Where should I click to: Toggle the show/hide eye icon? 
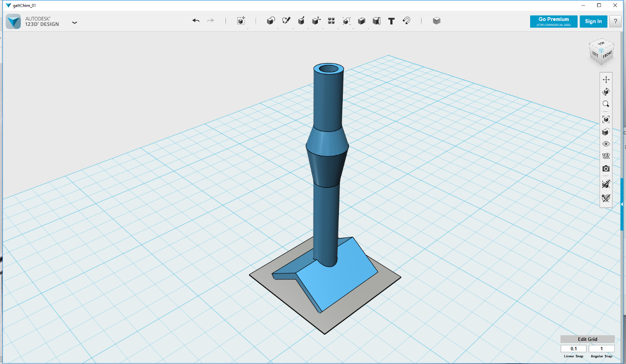pyautogui.click(x=606, y=144)
